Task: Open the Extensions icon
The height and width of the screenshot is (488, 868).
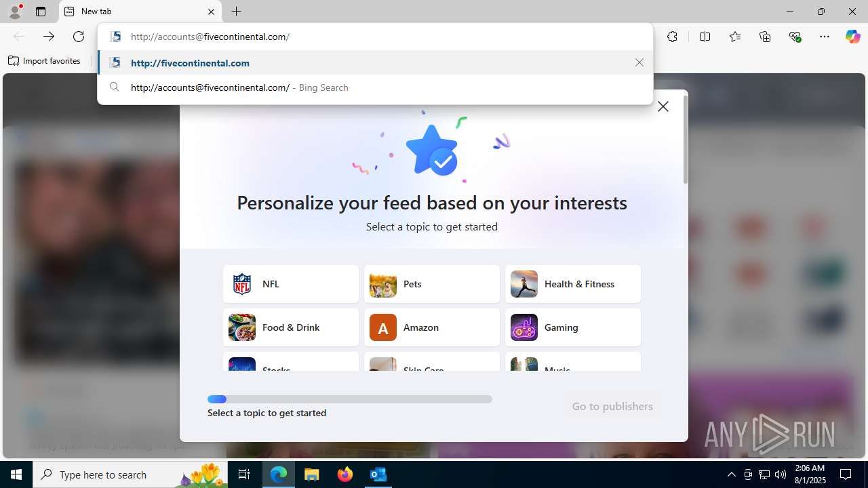Action: point(672,37)
